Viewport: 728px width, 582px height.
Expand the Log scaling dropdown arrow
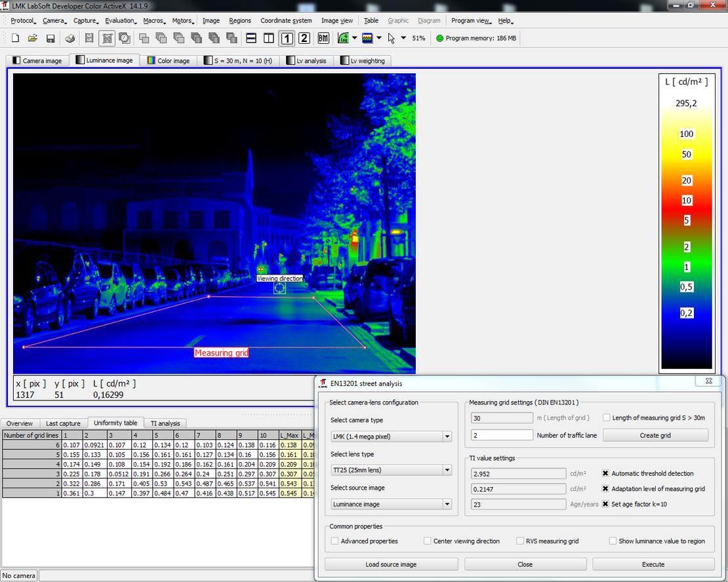point(355,38)
